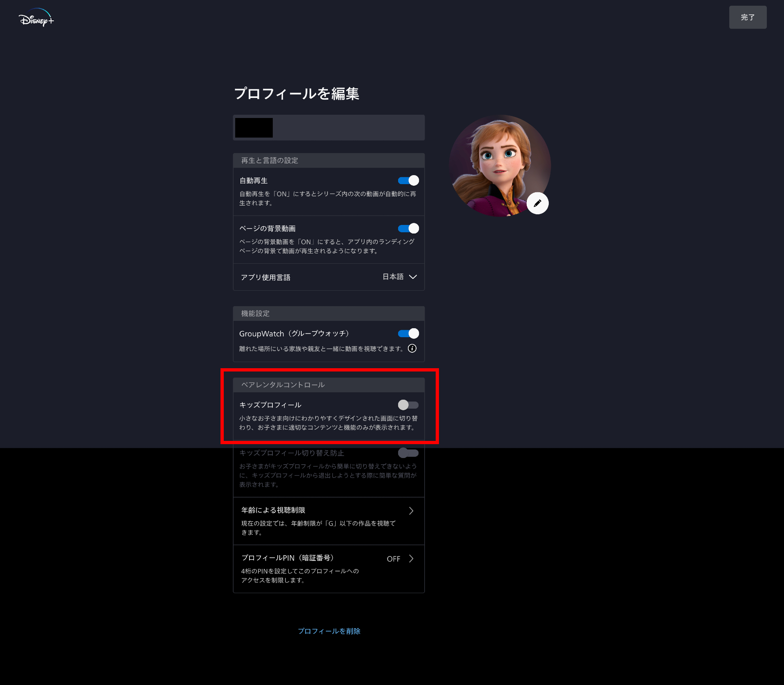Toggle 自動再生 switch off
784x685 pixels.
click(408, 180)
